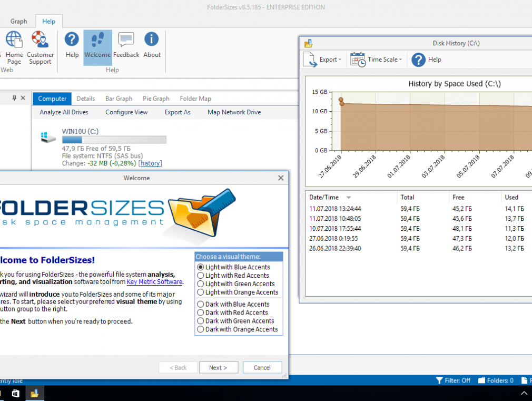
Task: Open the Folder Map tab
Action: coord(195,99)
